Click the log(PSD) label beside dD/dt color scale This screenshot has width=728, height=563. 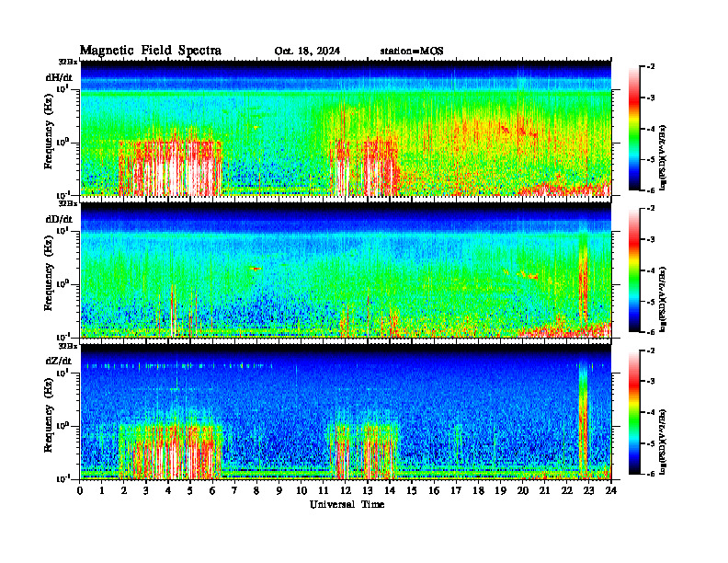pyautogui.click(x=664, y=299)
